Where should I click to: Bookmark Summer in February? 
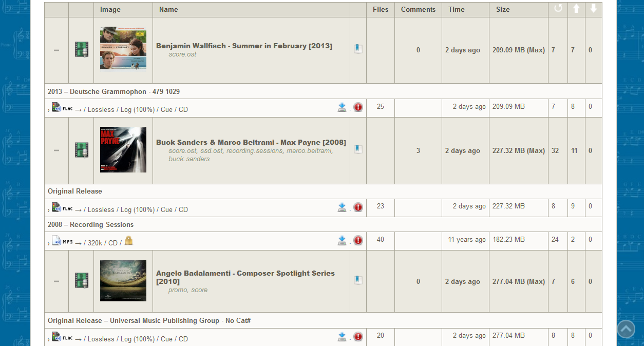pyautogui.click(x=358, y=49)
